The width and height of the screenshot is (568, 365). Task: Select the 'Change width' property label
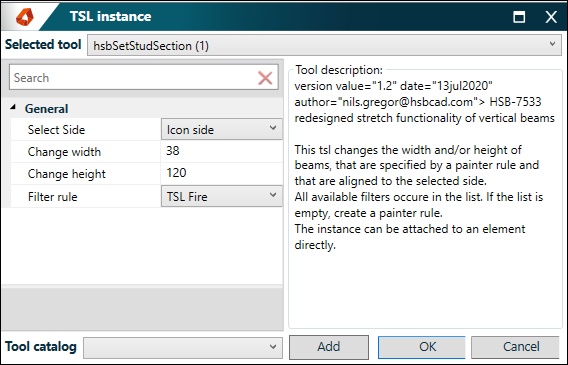click(64, 152)
